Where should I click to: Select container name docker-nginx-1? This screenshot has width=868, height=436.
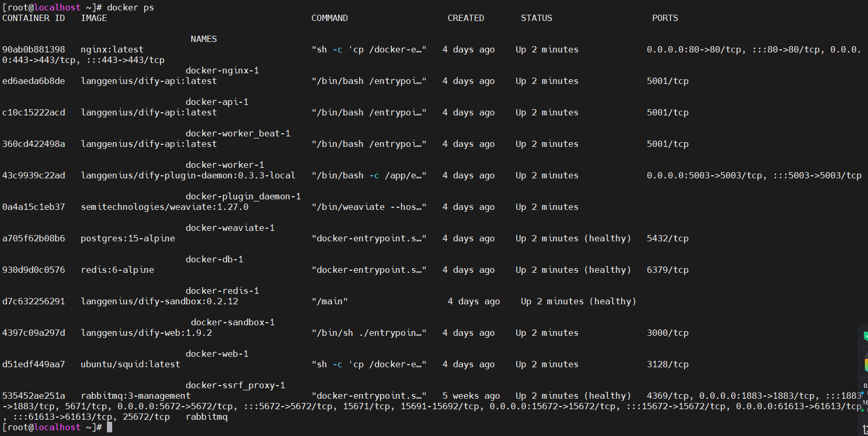(x=222, y=70)
